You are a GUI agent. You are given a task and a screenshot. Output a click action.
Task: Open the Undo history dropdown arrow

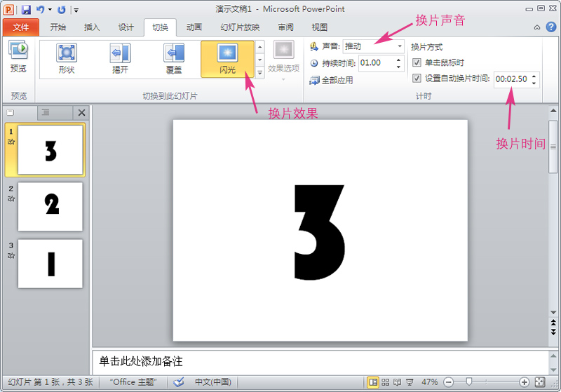[50, 10]
